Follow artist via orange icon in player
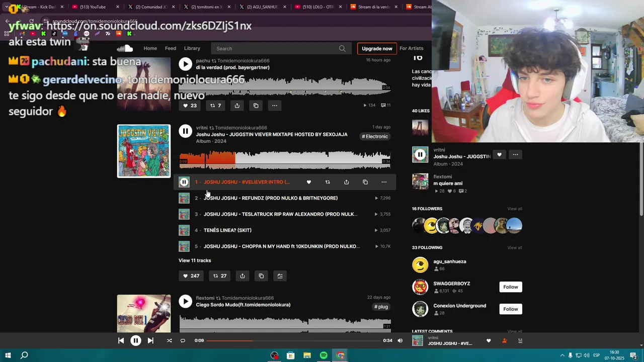 pyautogui.click(x=505, y=340)
